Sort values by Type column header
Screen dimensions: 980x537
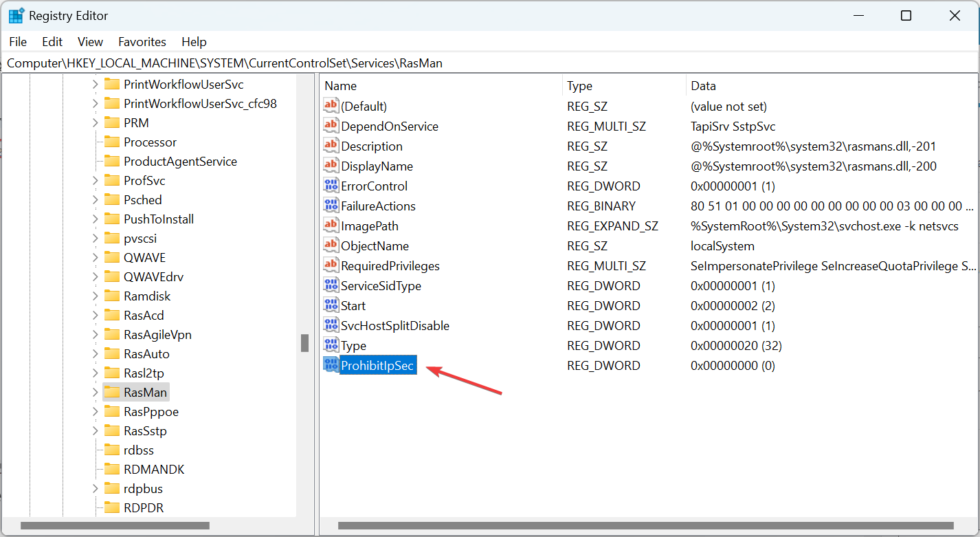[x=624, y=86]
